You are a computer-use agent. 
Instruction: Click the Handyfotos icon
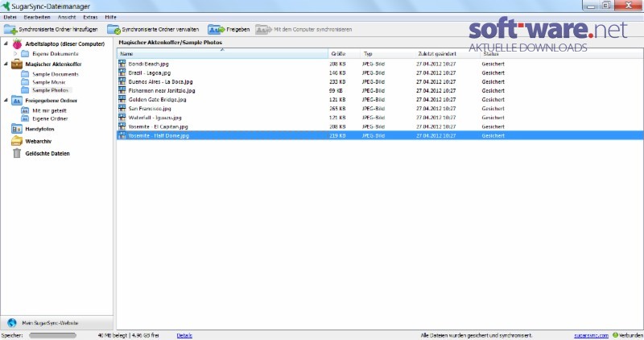(17, 129)
